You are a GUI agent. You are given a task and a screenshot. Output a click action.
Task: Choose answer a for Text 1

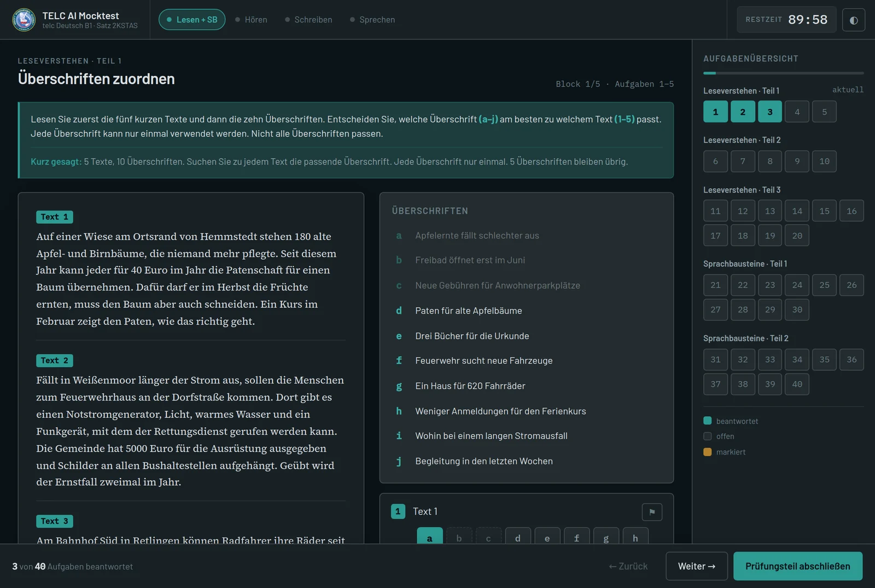point(430,536)
